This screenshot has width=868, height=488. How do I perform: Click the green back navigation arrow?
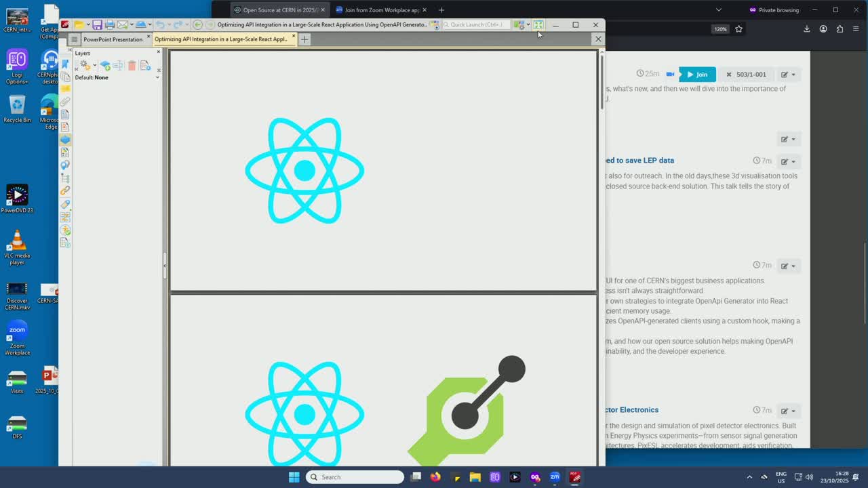pos(197,25)
